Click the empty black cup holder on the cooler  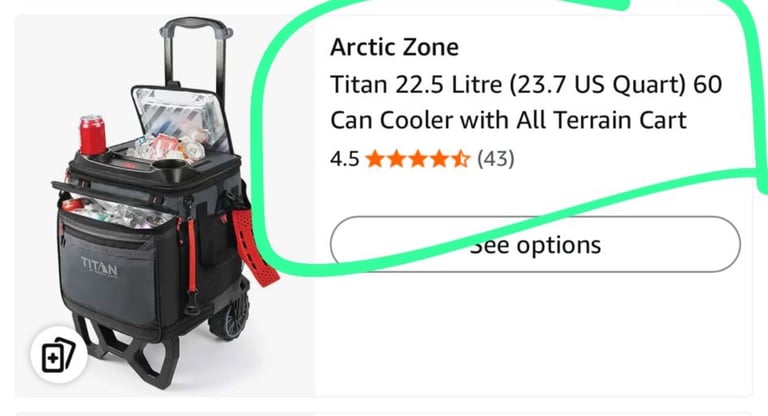(x=169, y=169)
